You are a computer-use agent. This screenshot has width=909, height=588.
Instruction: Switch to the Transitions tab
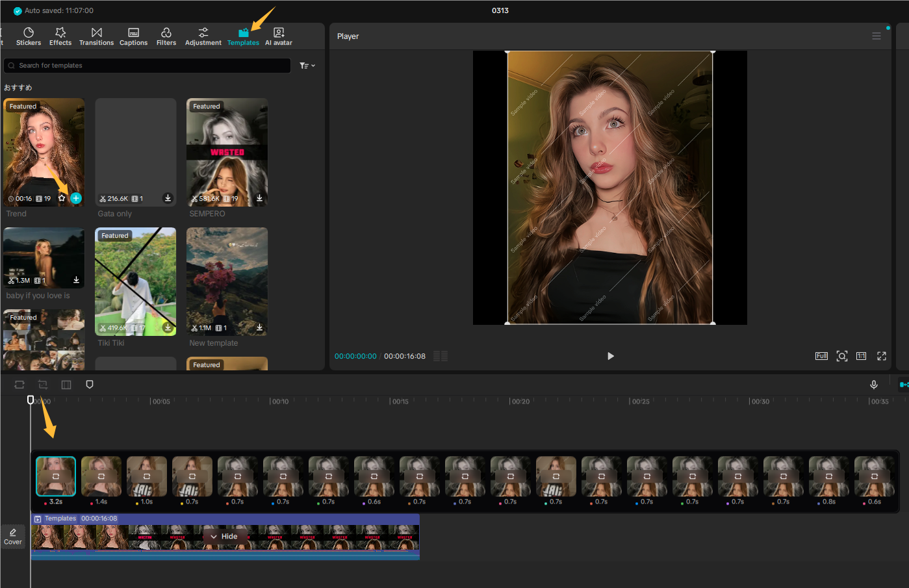[96, 36]
